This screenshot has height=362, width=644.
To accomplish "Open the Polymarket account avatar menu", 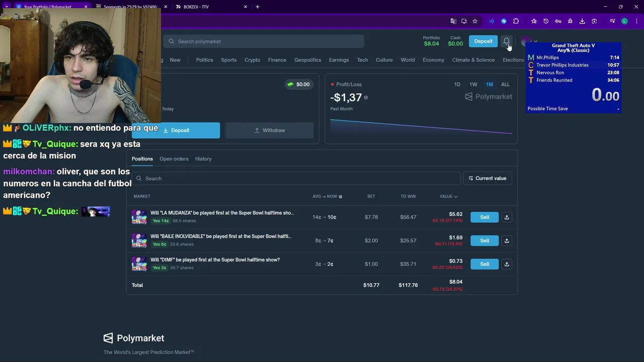I will click(x=528, y=41).
